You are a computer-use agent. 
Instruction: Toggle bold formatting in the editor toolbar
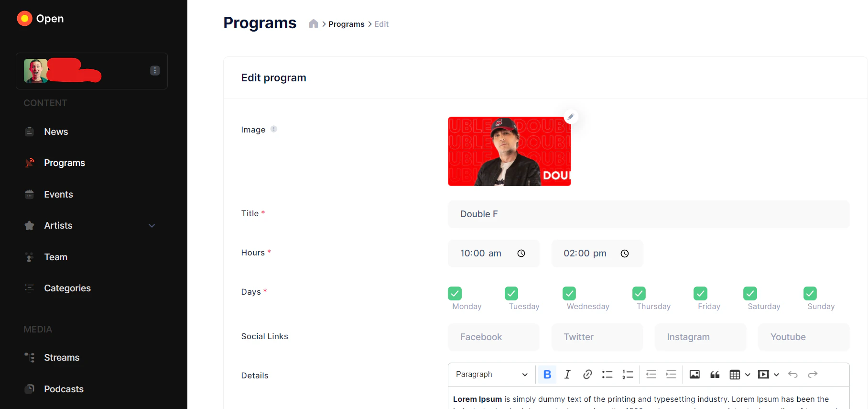point(547,375)
